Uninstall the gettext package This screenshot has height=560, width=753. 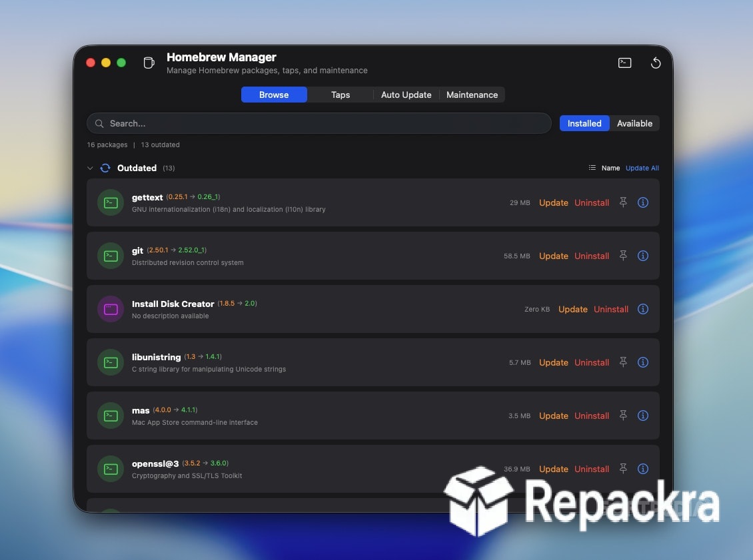pyautogui.click(x=592, y=202)
